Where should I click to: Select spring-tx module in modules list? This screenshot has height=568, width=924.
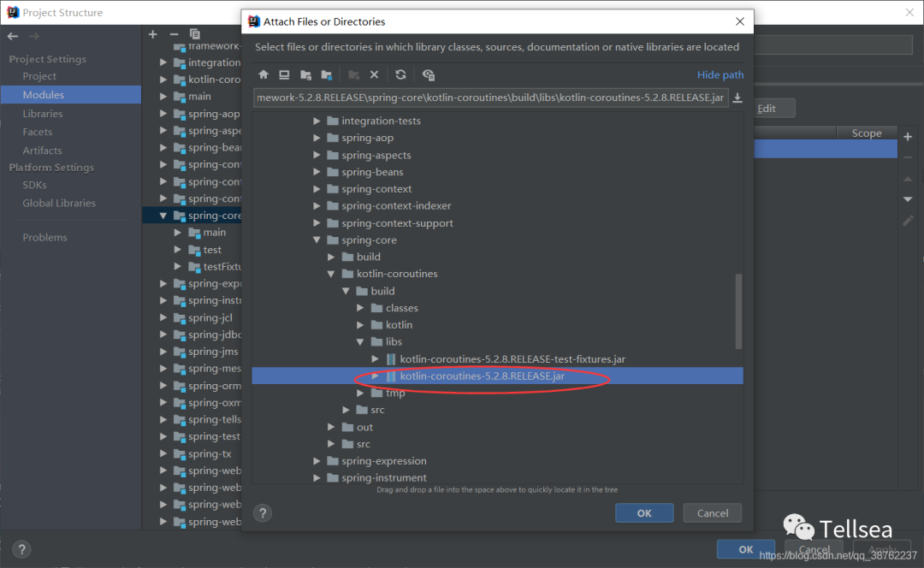pyautogui.click(x=210, y=454)
